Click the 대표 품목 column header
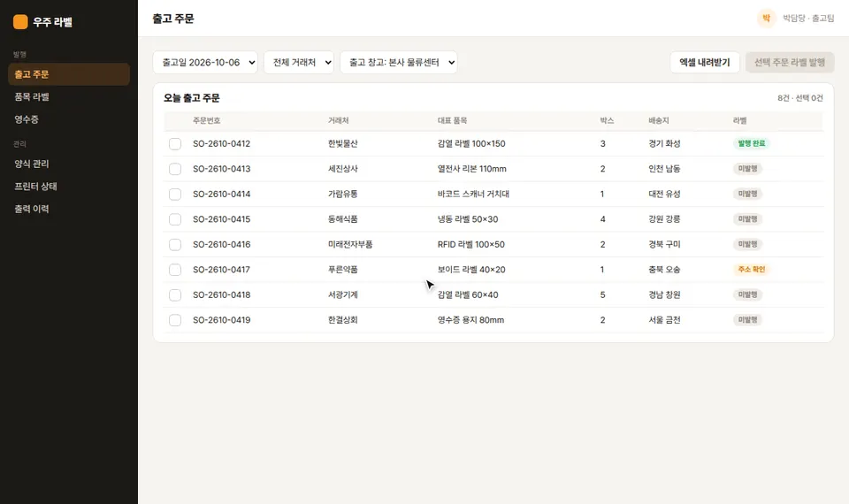The image size is (849, 504). click(x=452, y=121)
